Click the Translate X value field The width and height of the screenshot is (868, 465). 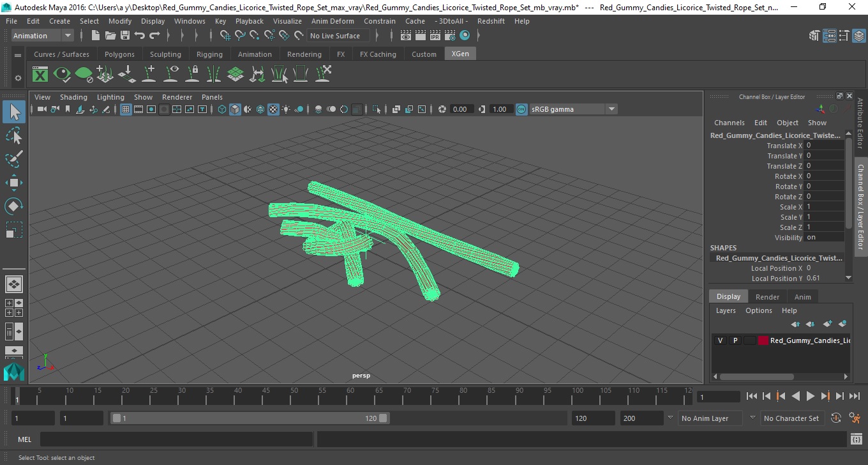(823, 146)
